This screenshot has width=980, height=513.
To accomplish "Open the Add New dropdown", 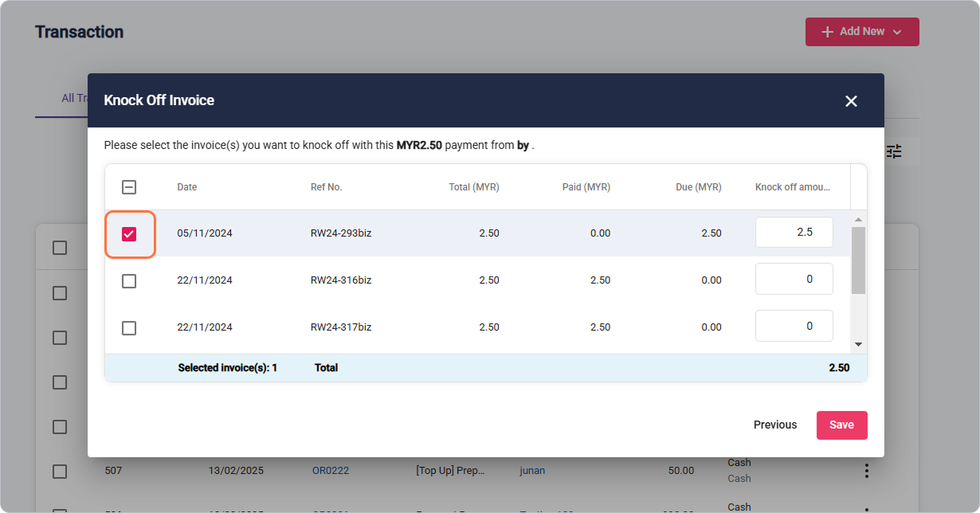I will (x=862, y=32).
